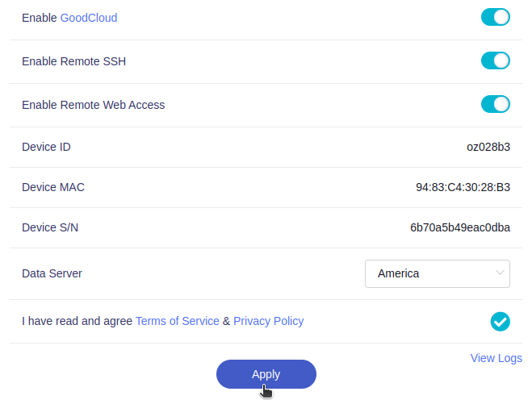Open the Privacy Policy link
The height and width of the screenshot is (404, 532).
pyautogui.click(x=269, y=321)
